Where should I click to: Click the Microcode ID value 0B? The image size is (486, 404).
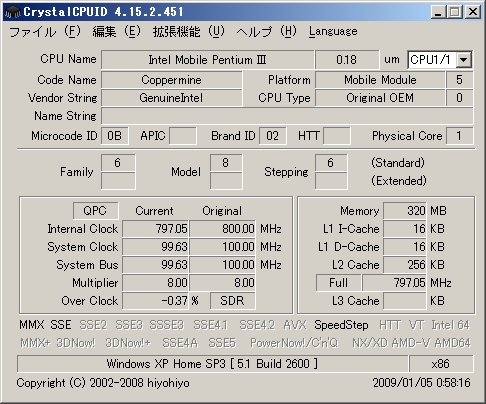click(115, 136)
